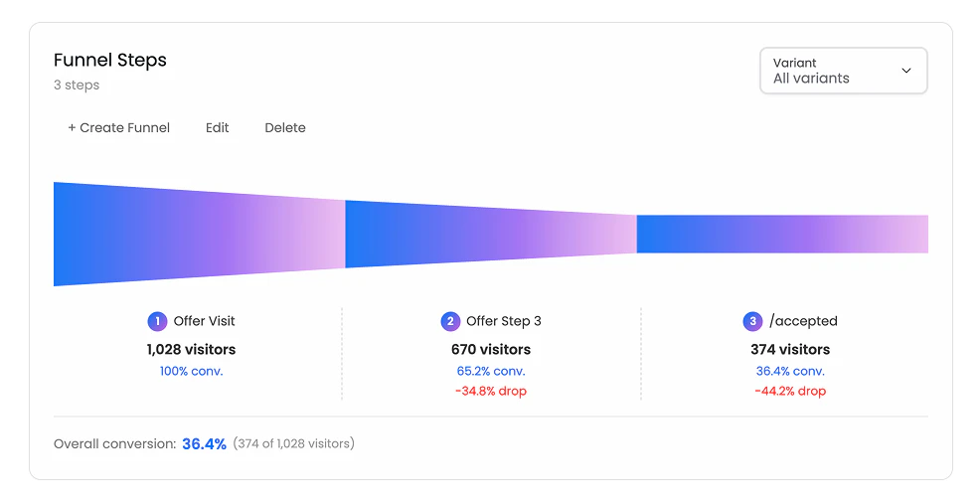Click the step 2 number badge
This screenshot has height=503, width=980.
450,321
